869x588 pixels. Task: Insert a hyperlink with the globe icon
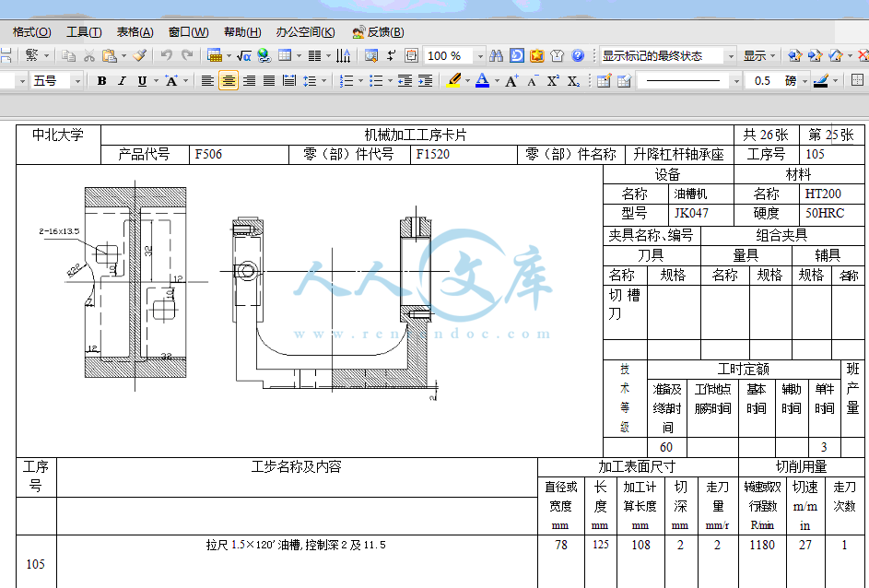264,55
